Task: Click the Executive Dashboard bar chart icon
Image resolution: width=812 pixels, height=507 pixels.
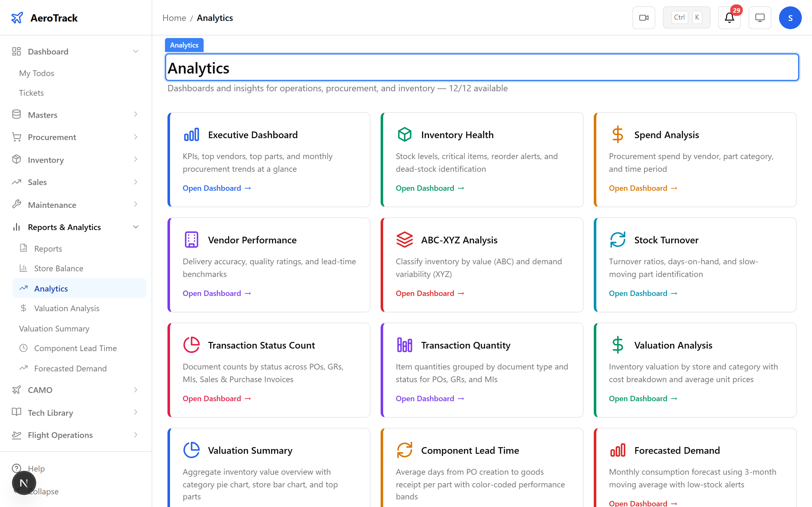Action: (191, 134)
